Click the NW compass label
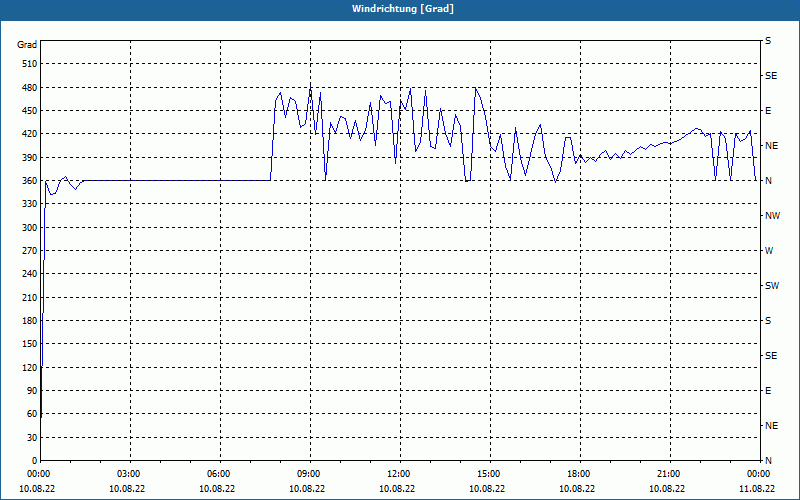 [772, 216]
